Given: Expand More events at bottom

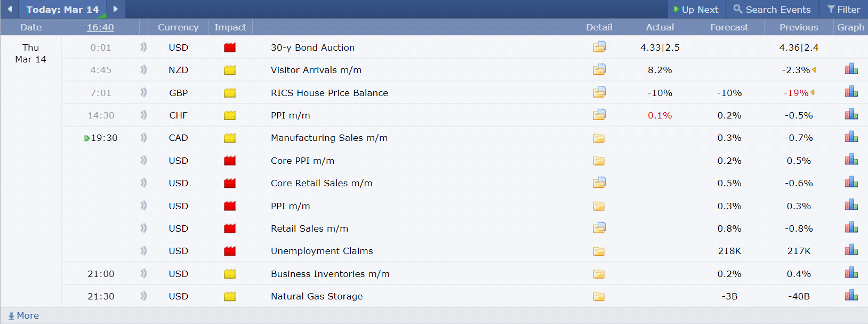Looking at the screenshot, I should pos(24,315).
